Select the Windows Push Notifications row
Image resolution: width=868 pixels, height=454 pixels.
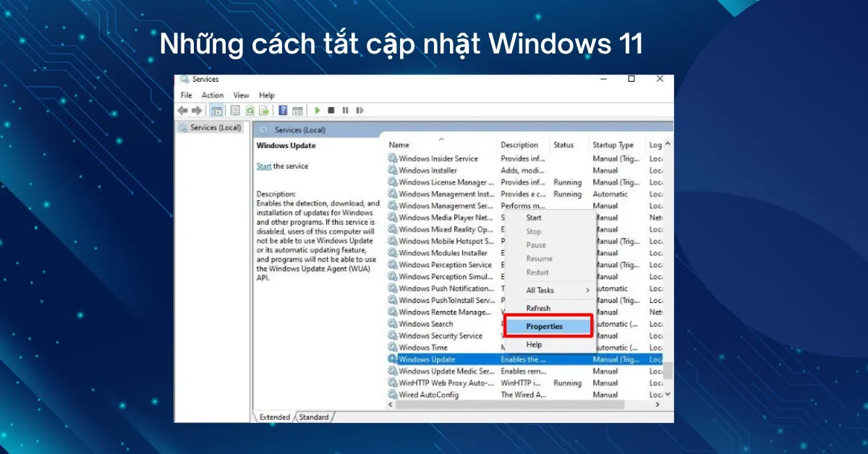point(524,288)
